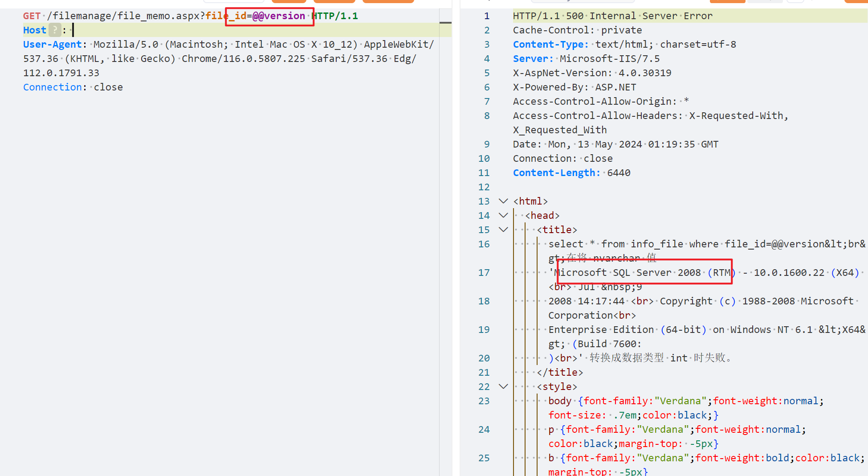868x476 pixels.
Task: Click the Access-Control-Allow-Origin header line
Action: click(x=601, y=102)
